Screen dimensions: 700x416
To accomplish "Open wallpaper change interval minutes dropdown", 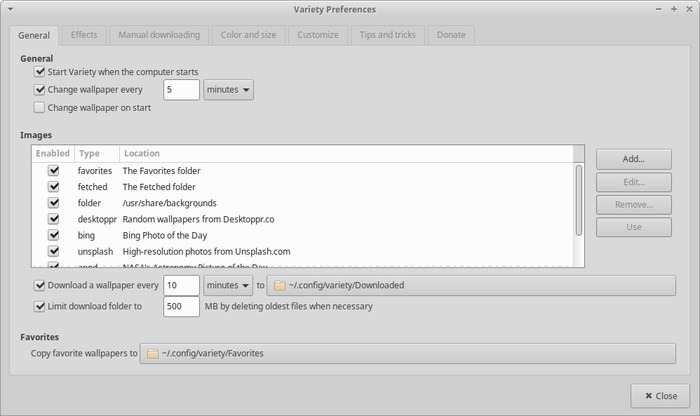I will 229,90.
